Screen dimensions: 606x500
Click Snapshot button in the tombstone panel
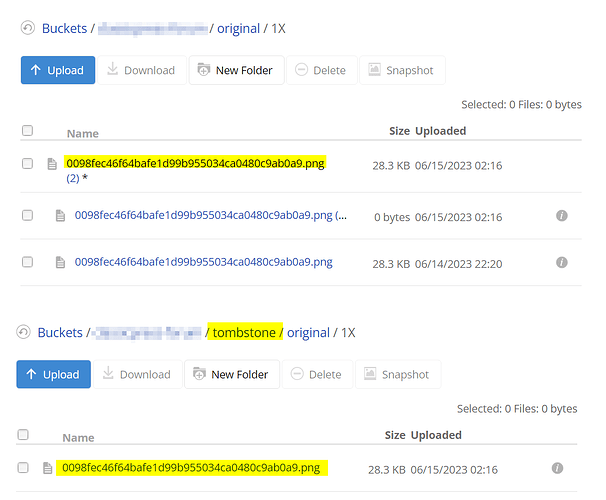pyautogui.click(x=398, y=374)
